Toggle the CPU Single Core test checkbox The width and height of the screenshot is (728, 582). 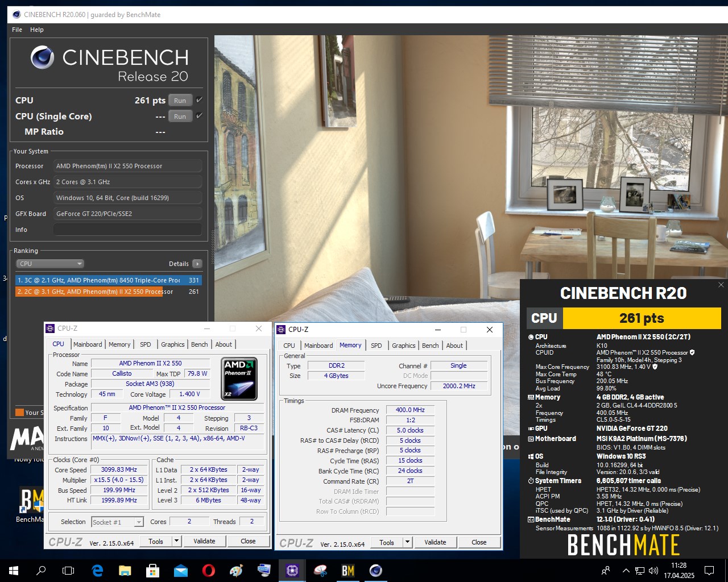(199, 116)
